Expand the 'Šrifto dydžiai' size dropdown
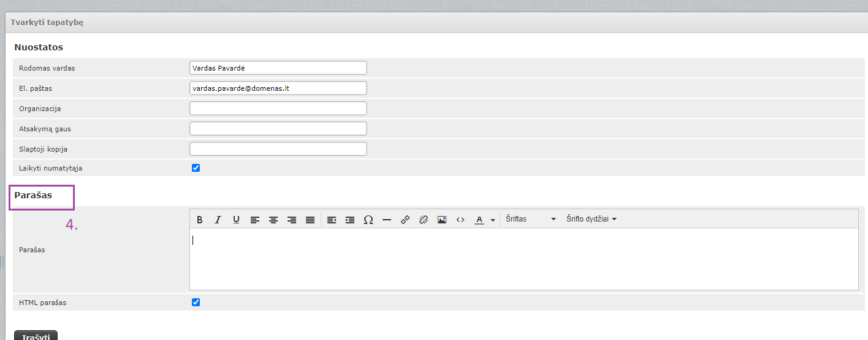The image size is (868, 340). point(591,219)
